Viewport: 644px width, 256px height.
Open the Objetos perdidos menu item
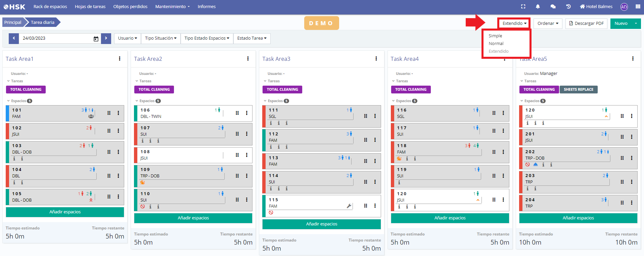(x=130, y=6)
